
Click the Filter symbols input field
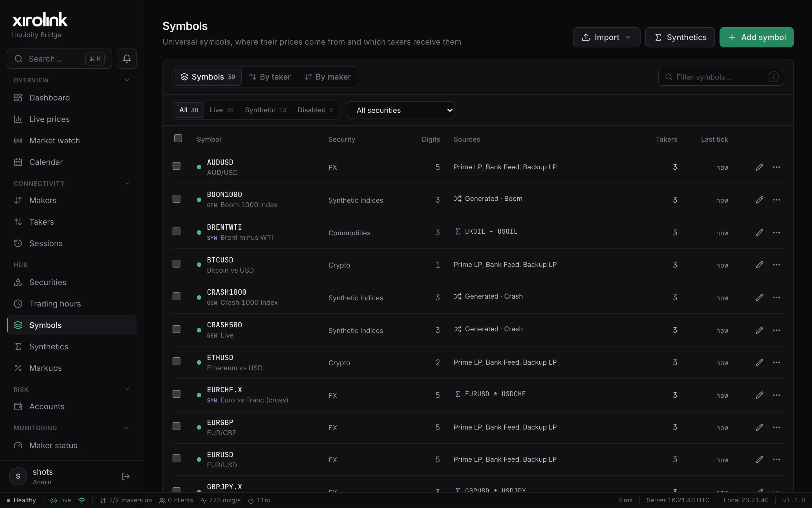(x=721, y=77)
